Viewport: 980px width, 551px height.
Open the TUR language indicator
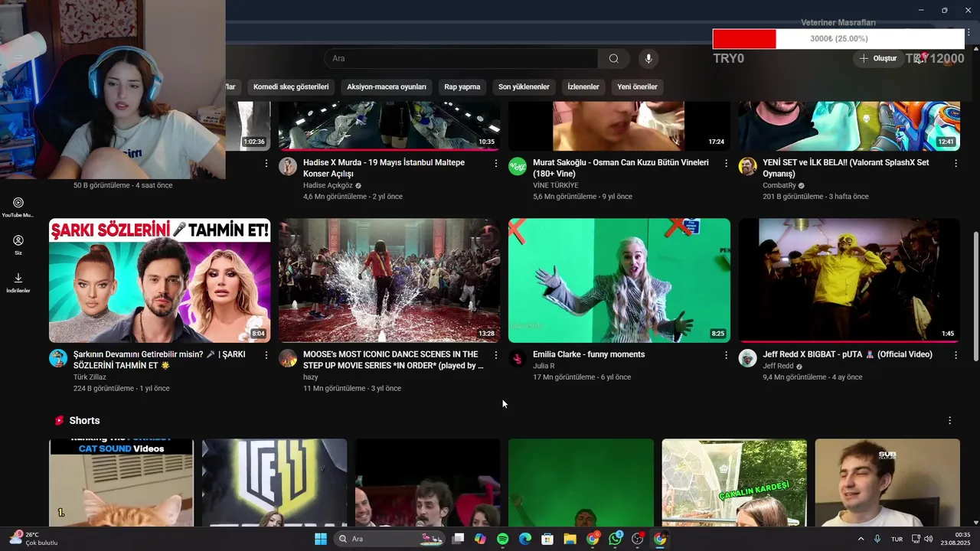click(897, 540)
